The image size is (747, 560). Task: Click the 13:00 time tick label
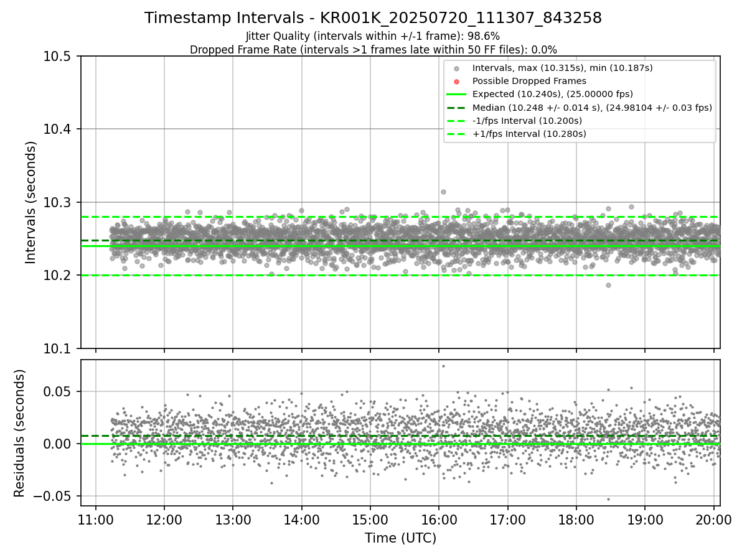(x=233, y=520)
